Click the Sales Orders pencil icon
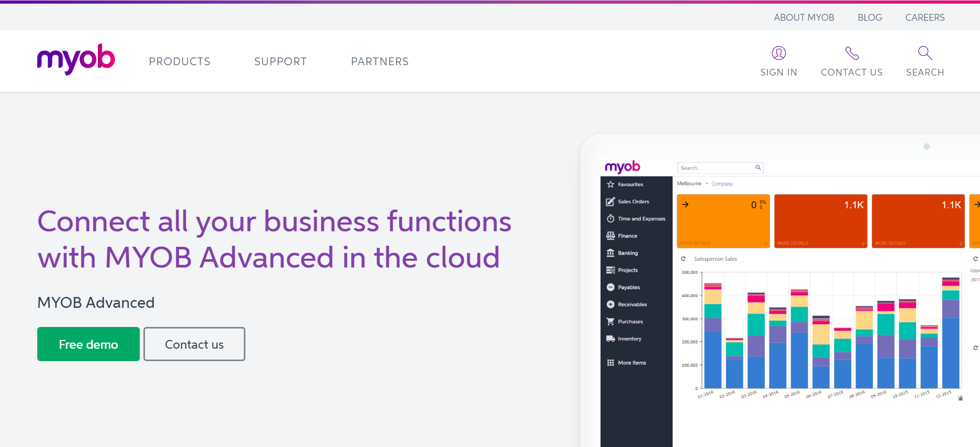The height and width of the screenshot is (447, 980). click(x=610, y=202)
